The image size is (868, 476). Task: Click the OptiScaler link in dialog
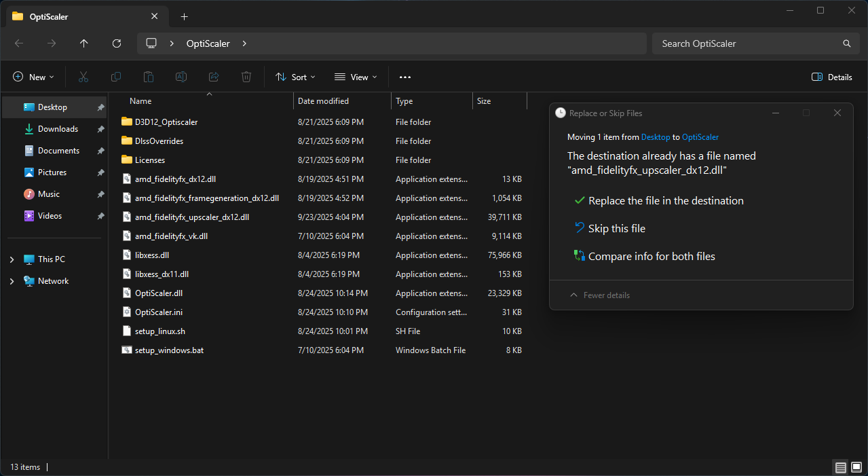pos(700,137)
